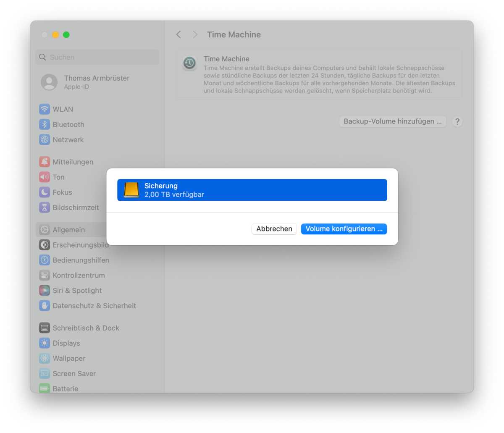
Task: Click the Time Machine backup description paragraph
Action: click(329, 79)
